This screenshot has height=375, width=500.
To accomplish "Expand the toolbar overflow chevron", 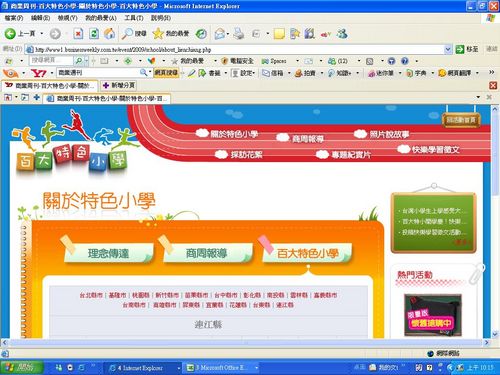I will click(491, 72).
